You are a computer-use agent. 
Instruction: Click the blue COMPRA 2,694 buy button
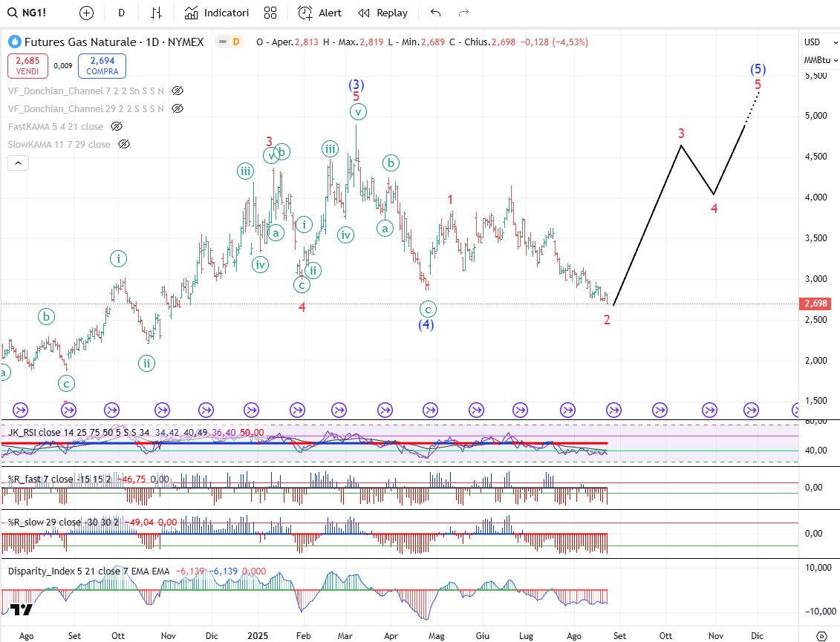(101, 65)
